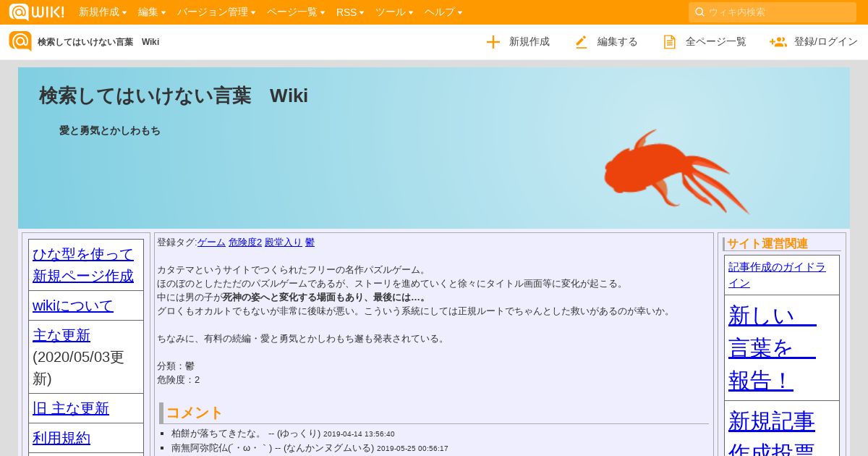868x456 pixels.
Task: Open the 新規作成 dropdown menu in top bar
Action: pos(103,12)
